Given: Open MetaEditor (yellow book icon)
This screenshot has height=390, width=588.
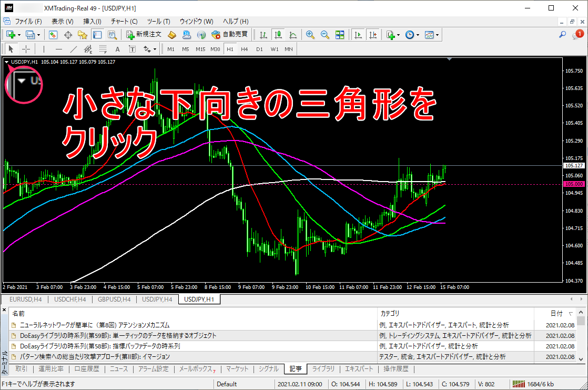Looking at the screenshot, I should tap(172, 35).
